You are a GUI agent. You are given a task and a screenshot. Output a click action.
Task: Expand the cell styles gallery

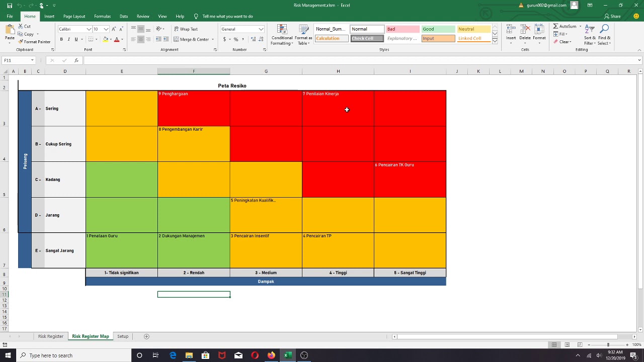pyautogui.click(x=495, y=41)
